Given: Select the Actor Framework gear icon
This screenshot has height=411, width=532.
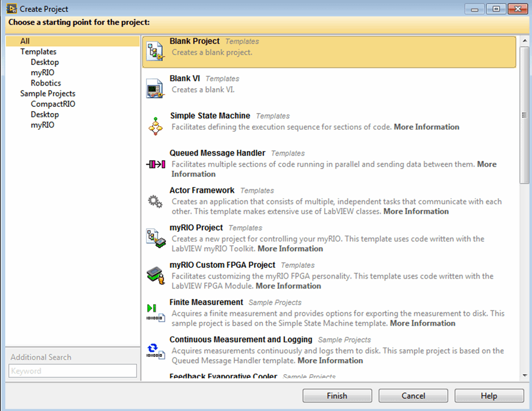Looking at the screenshot, I should click(x=155, y=201).
